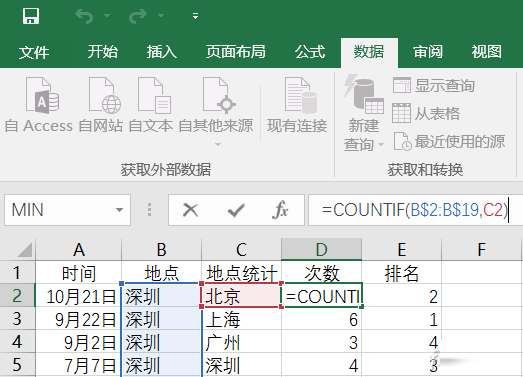Screen dimensions: 523x377
Task: Click cell D3 with value 6
Action: point(322,319)
